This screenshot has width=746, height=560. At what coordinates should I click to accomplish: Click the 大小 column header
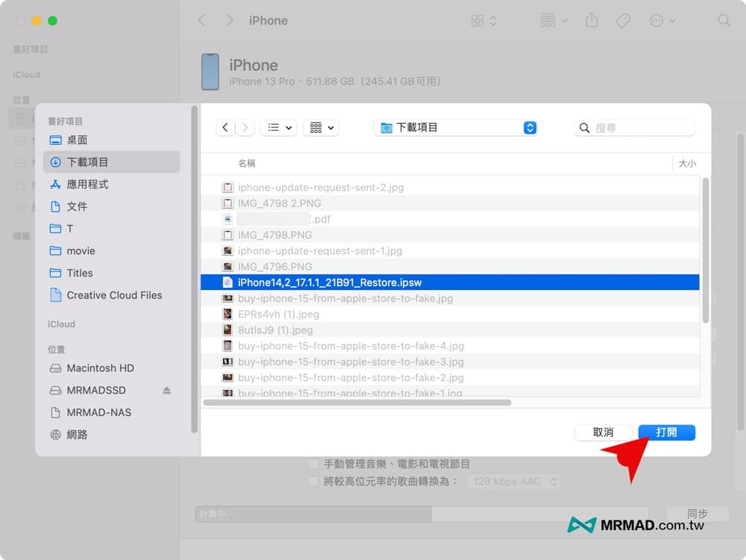pos(686,163)
